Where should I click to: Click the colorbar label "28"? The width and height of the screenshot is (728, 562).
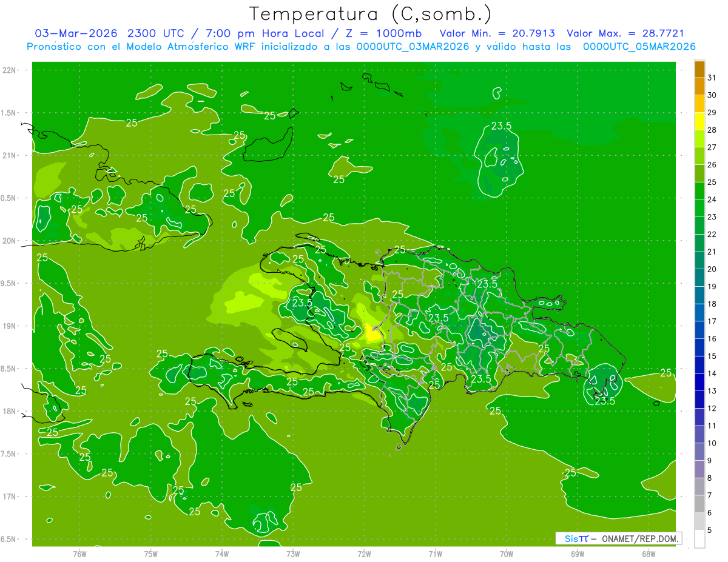coord(712,130)
